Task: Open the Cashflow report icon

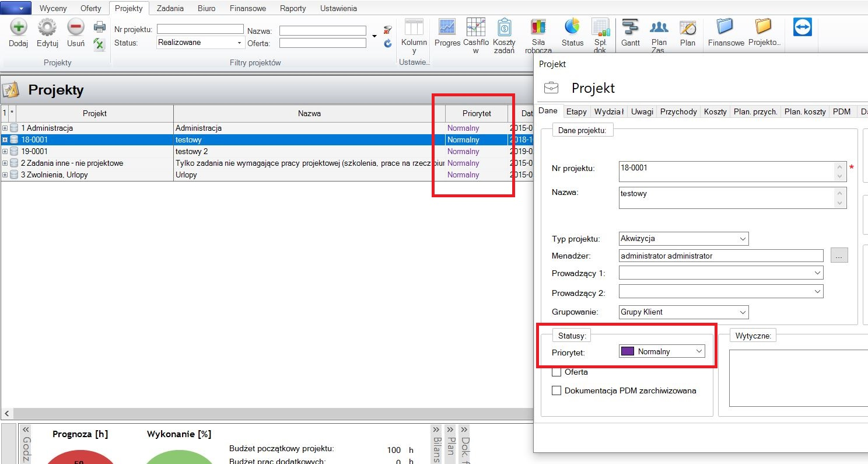Action: 475,27
